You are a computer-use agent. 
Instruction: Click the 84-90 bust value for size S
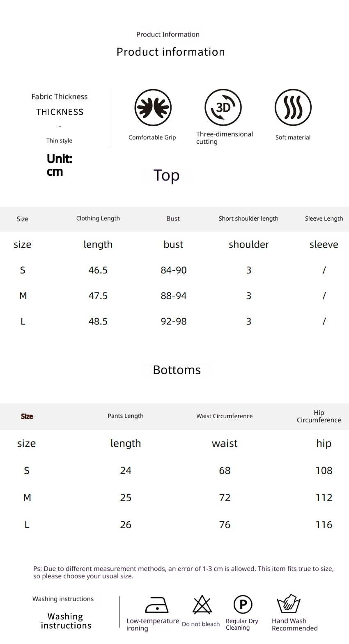tap(174, 270)
